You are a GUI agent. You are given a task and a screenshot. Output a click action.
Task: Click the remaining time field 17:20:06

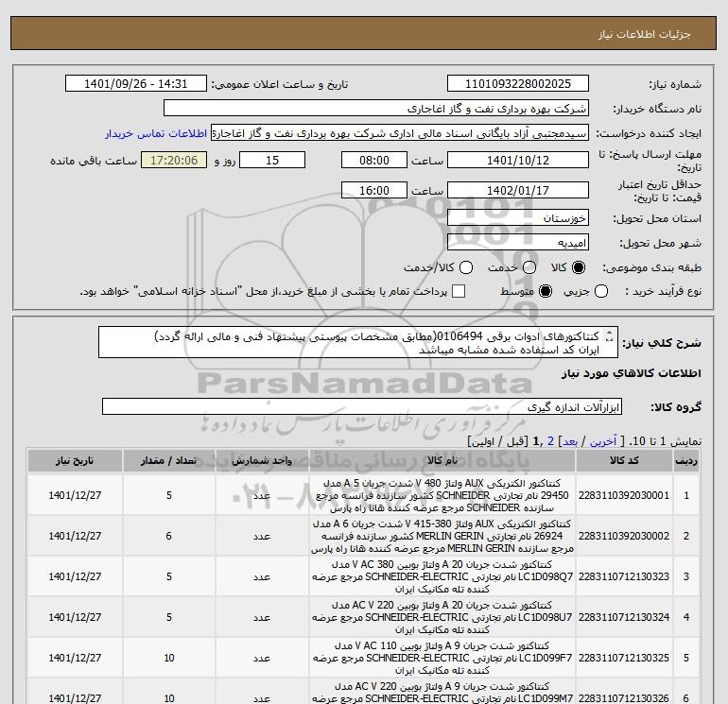point(174,160)
